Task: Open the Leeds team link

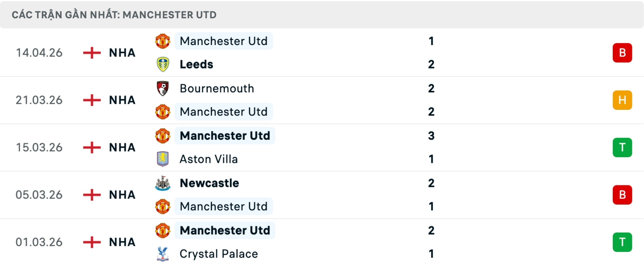Action: (x=197, y=64)
